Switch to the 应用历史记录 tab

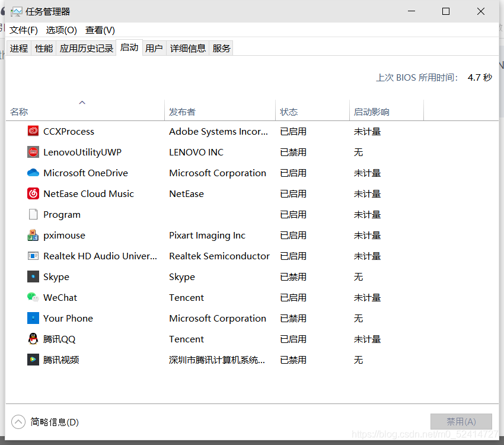click(x=86, y=48)
